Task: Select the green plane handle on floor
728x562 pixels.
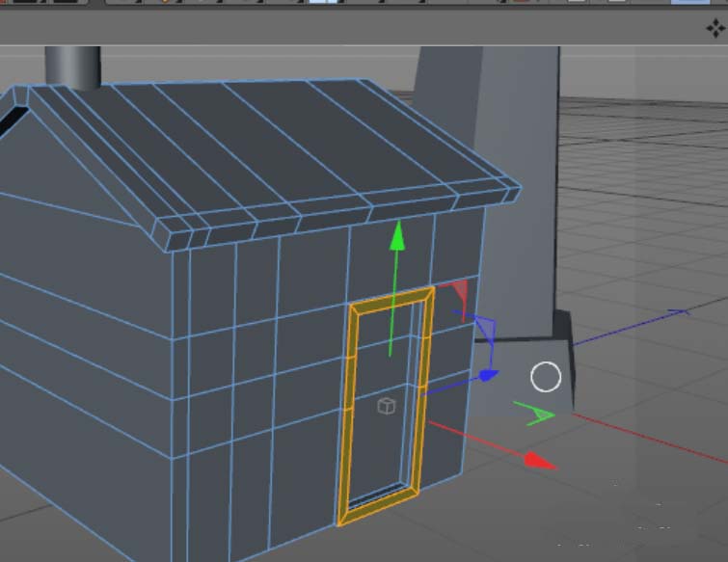Action: pyautogui.click(x=539, y=415)
